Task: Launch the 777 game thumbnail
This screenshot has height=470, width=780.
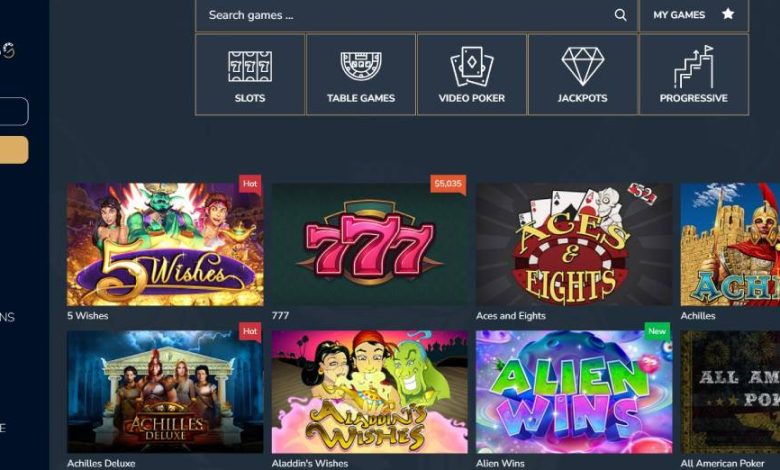Action: pyautogui.click(x=370, y=244)
